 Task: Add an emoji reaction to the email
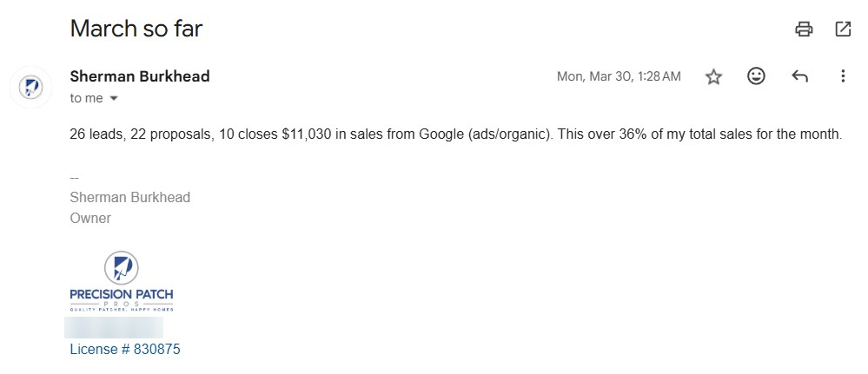[x=756, y=75]
